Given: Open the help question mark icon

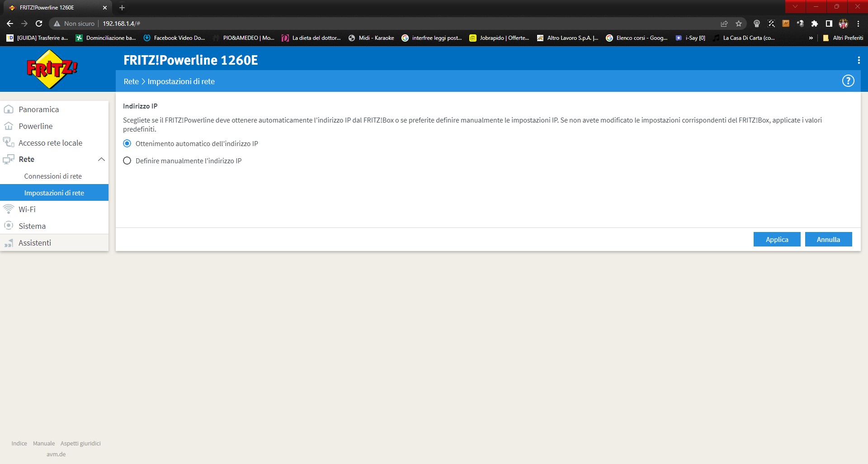Looking at the screenshot, I should (x=848, y=81).
